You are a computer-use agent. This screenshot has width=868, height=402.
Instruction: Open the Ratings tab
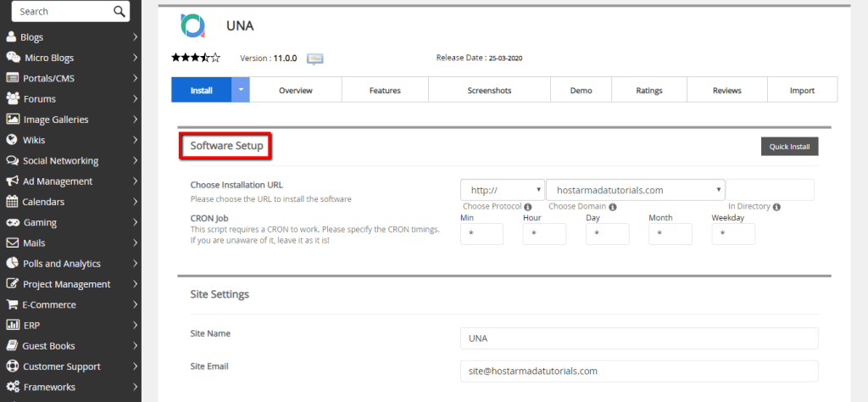click(649, 90)
